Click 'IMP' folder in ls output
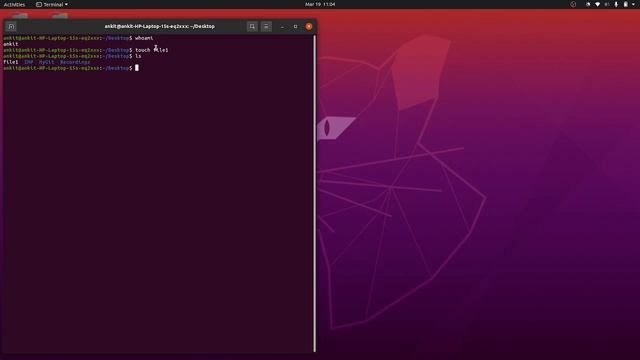The image size is (640, 360). click(29, 62)
